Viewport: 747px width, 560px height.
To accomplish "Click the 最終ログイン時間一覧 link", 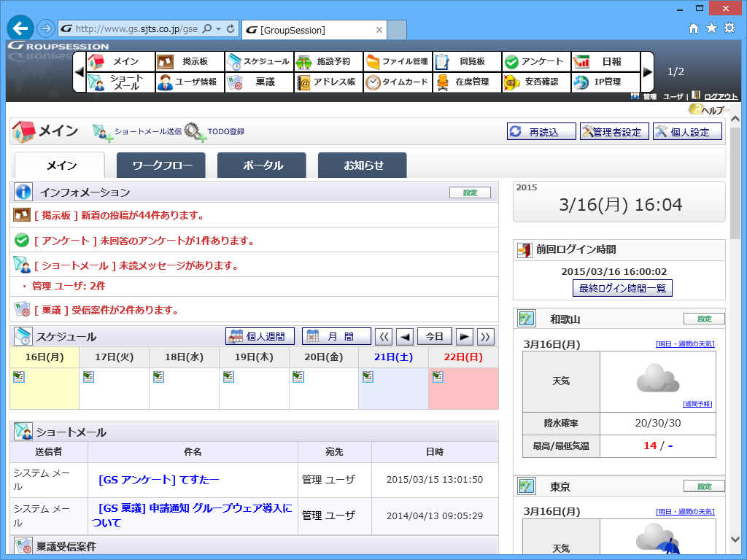I will 622,288.
